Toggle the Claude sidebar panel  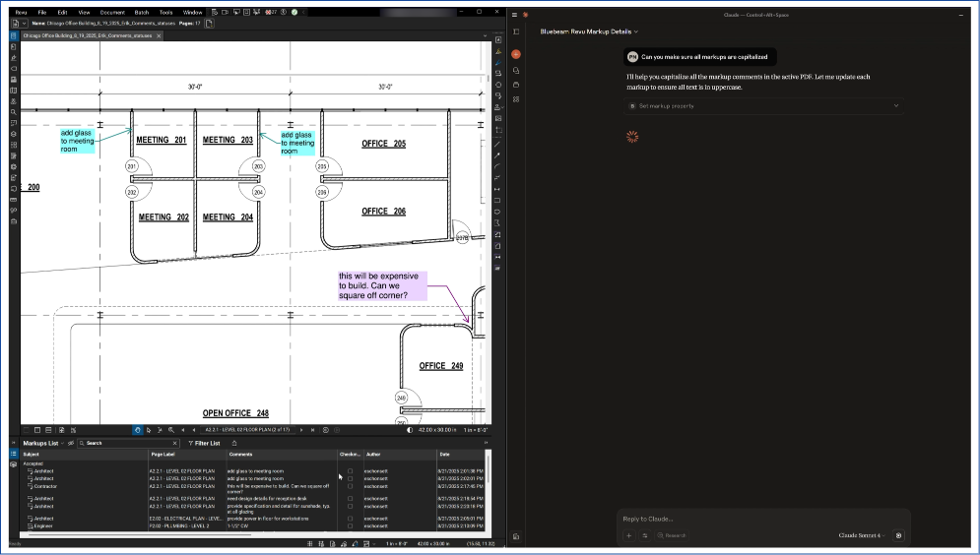(516, 31)
